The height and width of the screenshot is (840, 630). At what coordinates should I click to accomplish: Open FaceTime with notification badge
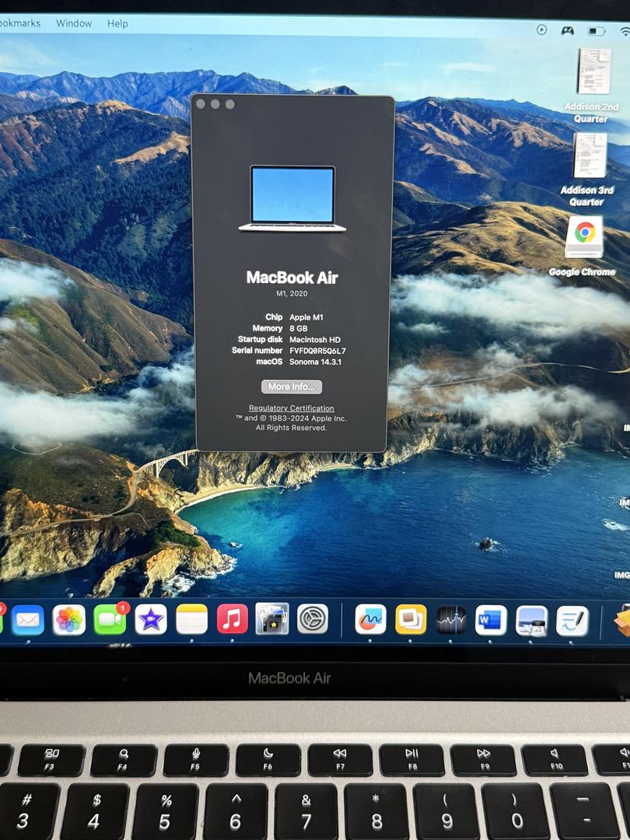110,620
